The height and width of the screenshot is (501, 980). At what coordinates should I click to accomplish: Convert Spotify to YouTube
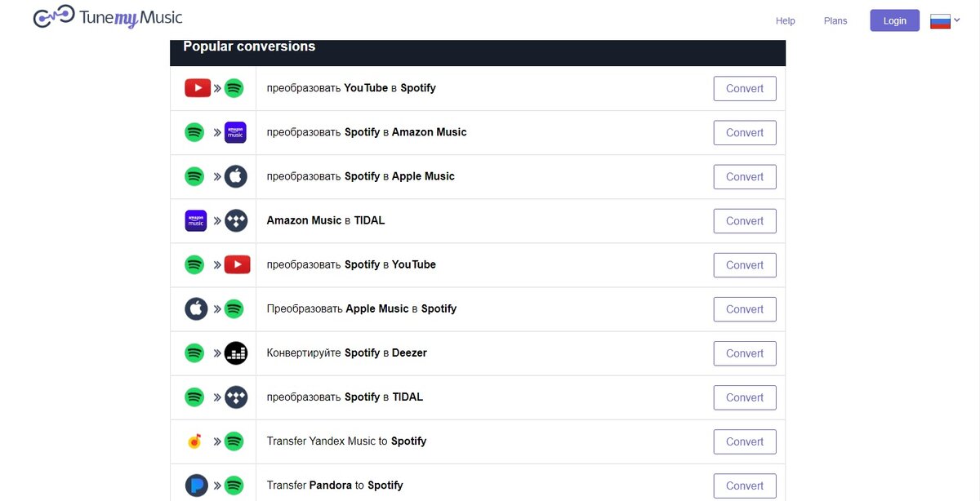(x=745, y=264)
